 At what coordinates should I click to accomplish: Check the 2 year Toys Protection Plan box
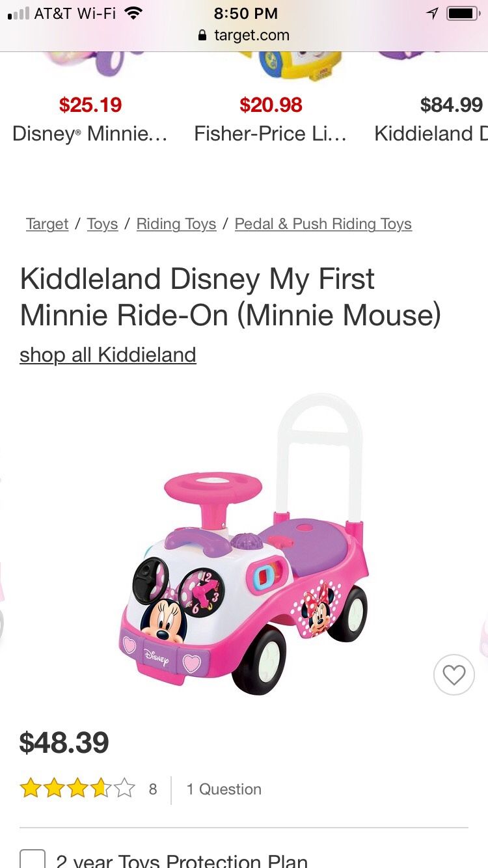(33, 858)
